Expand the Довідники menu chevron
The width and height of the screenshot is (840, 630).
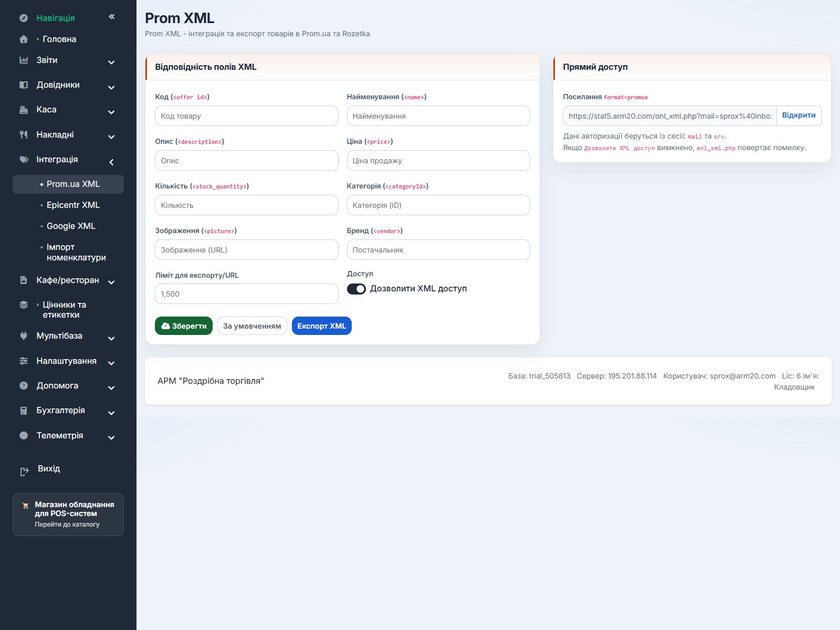click(x=111, y=87)
